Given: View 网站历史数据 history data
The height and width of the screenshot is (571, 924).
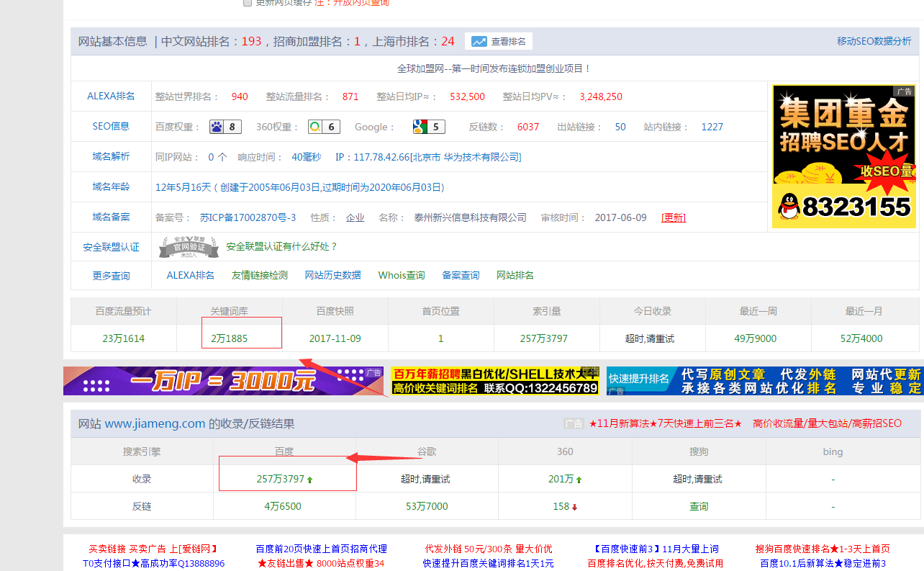Looking at the screenshot, I should click(x=332, y=275).
